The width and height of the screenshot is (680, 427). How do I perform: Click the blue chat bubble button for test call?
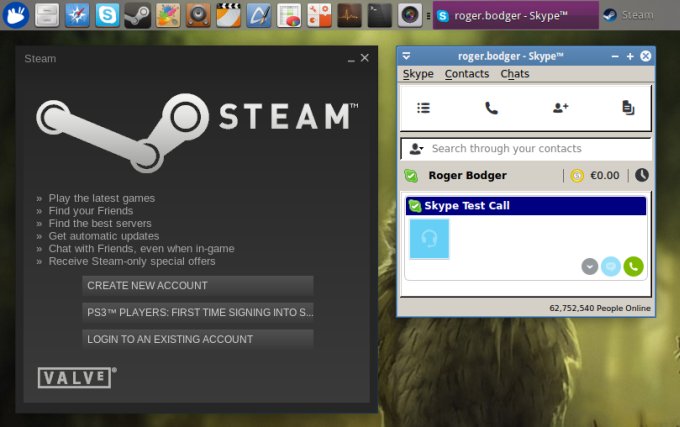611,266
